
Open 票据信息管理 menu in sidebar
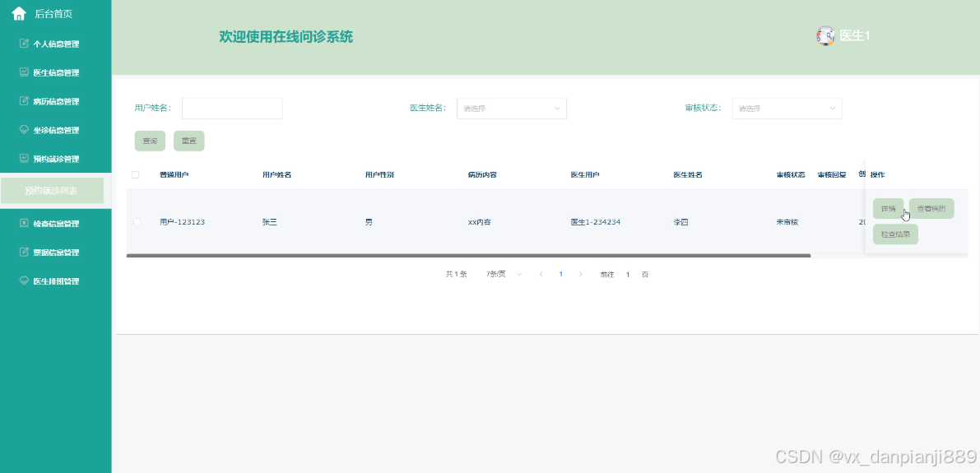pyautogui.click(x=56, y=253)
